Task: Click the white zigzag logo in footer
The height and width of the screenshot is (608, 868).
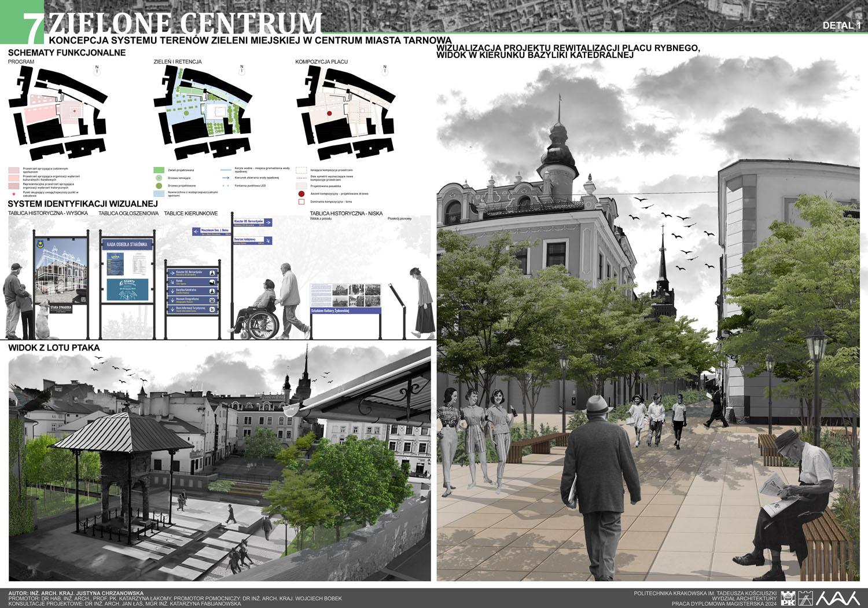Action: (x=837, y=598)
